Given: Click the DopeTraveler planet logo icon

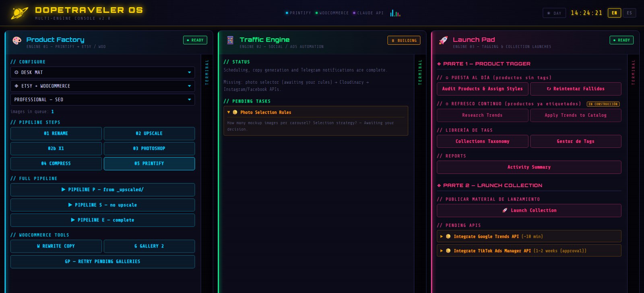Looking at the screenshot, I should click(19, 13).
